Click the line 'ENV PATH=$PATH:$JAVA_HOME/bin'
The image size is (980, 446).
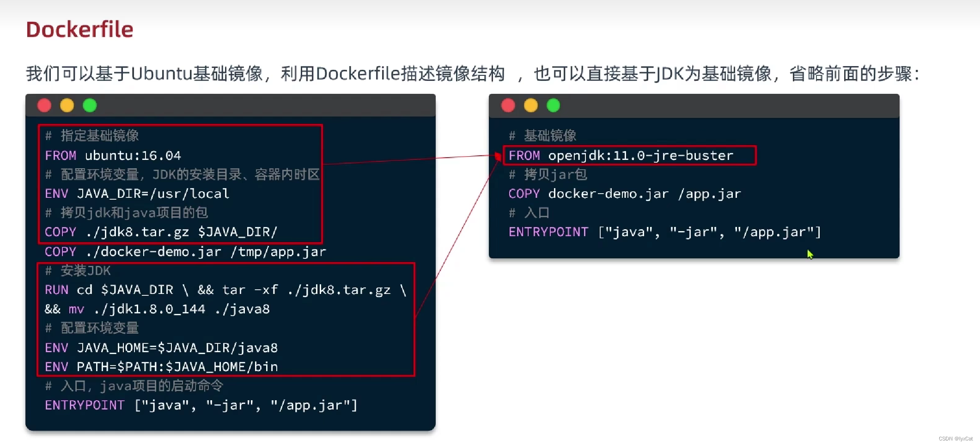161,367
